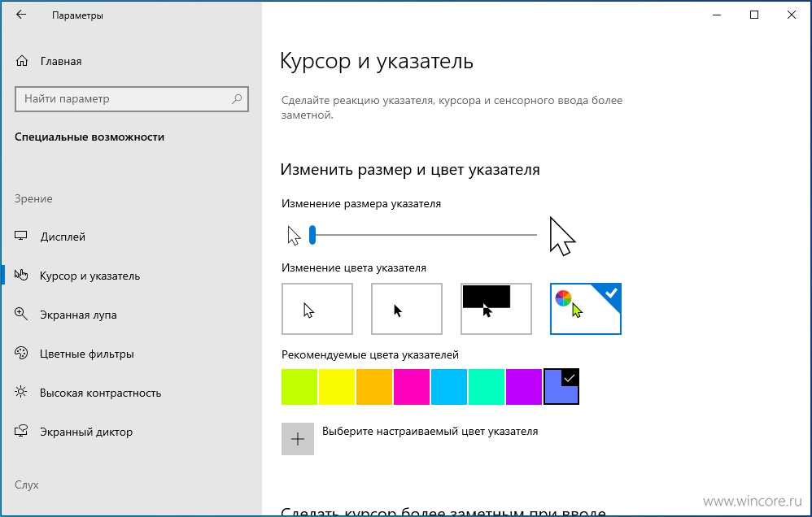Click the checked blue pointer color
This screenshot has height=517, width=812.
coord(561,387)
